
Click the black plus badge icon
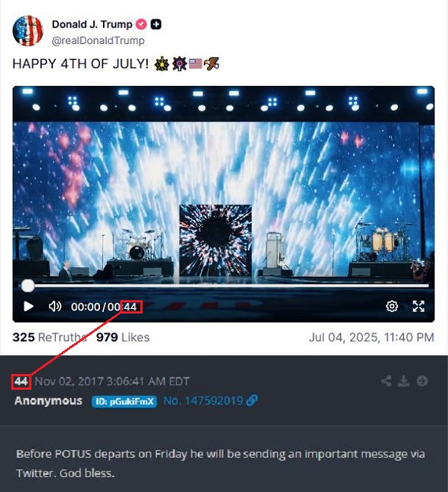156,24
